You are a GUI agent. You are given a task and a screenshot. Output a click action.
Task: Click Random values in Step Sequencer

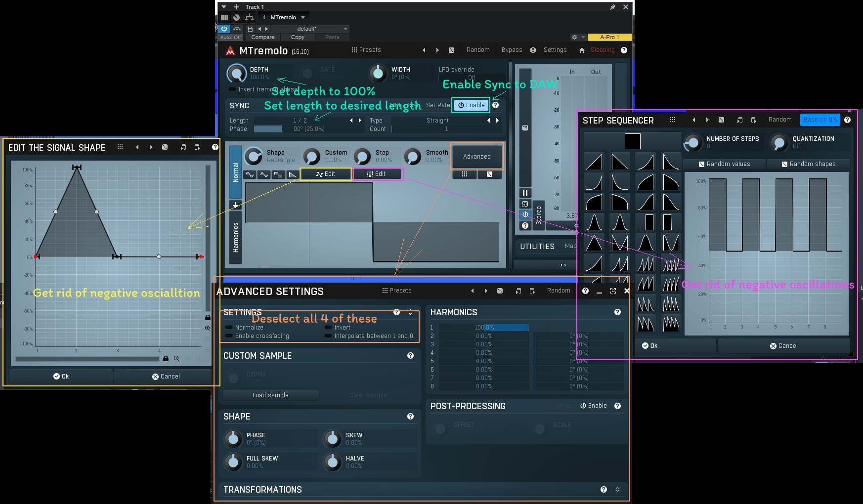tap(724, 164)
